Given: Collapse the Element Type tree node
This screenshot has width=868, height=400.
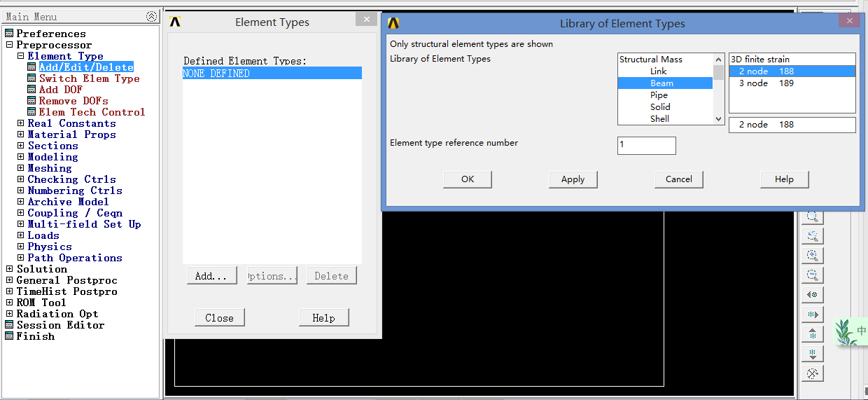Looking at the screenshot, I should point(20,56).
